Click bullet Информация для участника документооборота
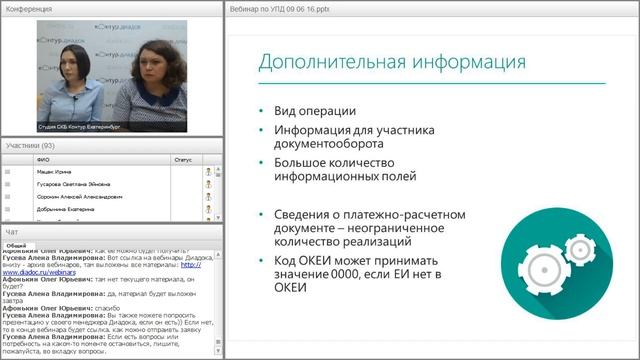 (x=354, y=137)
